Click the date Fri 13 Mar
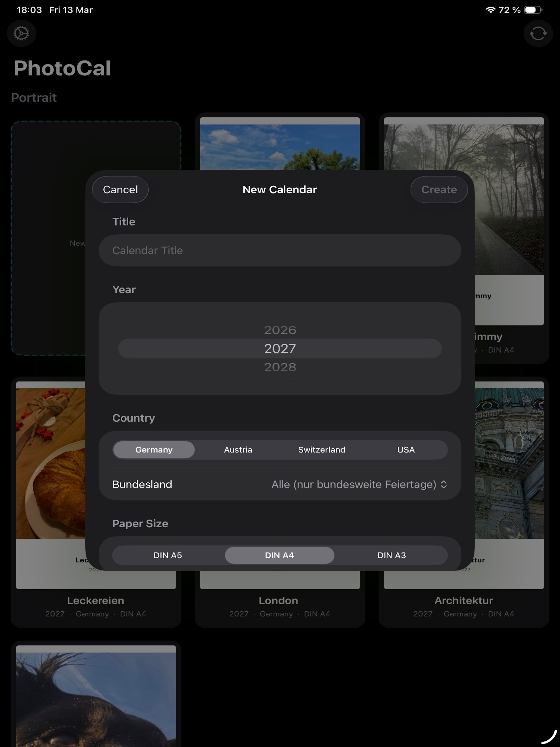560x747 pixels. click(71, 10)
